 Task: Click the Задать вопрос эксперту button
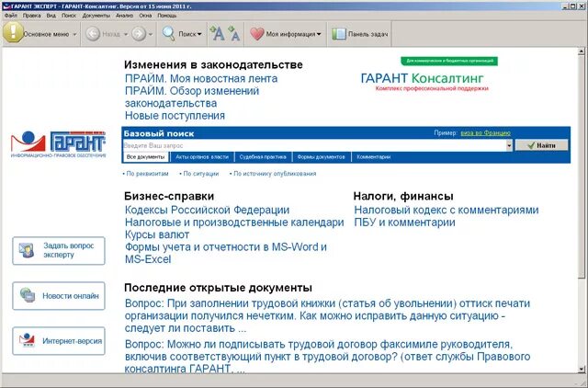click(x=59, y=251)
